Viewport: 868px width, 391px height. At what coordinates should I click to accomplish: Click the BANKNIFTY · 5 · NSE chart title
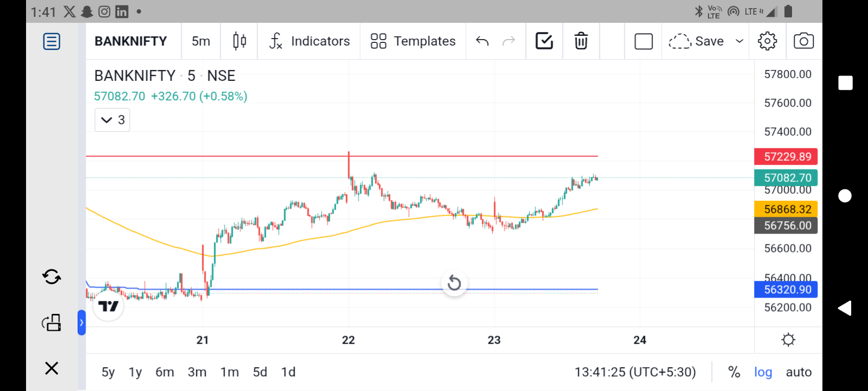(165, 76)
